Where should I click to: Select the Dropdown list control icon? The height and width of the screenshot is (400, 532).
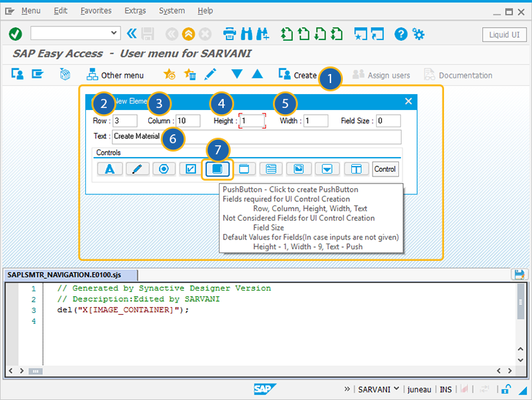click(x=327, y=169)
